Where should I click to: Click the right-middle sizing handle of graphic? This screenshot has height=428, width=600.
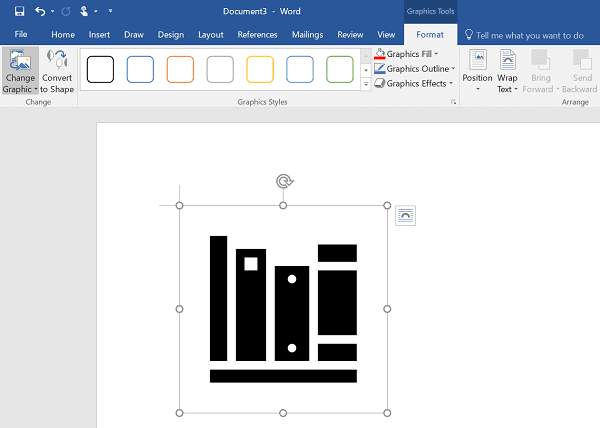(x=387, y=309)
